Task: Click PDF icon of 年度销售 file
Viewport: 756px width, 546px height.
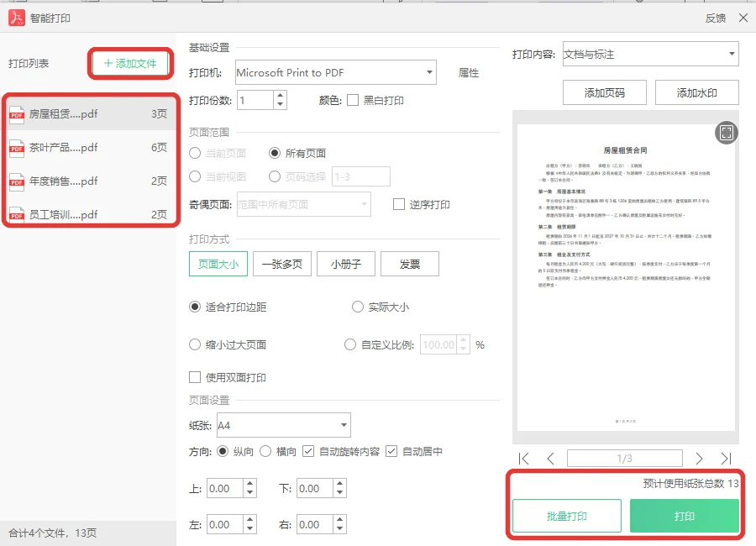Action: (17, 181)
